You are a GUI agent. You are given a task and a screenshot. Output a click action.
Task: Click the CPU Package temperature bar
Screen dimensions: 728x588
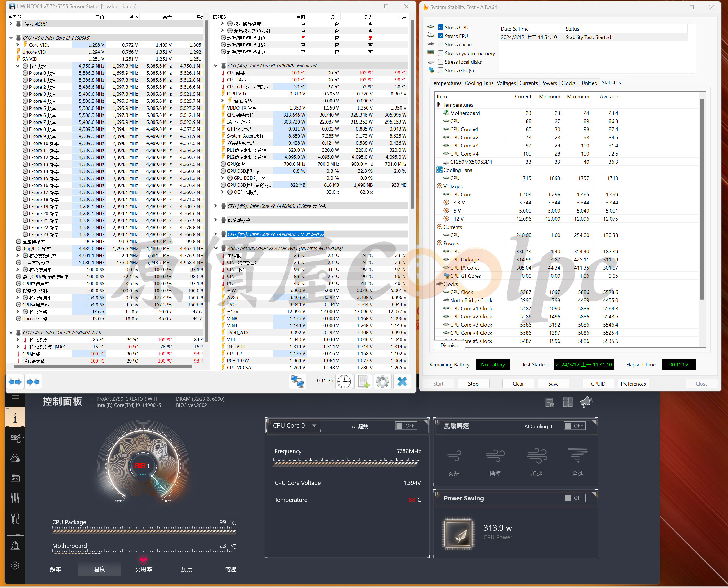(144, 530)
